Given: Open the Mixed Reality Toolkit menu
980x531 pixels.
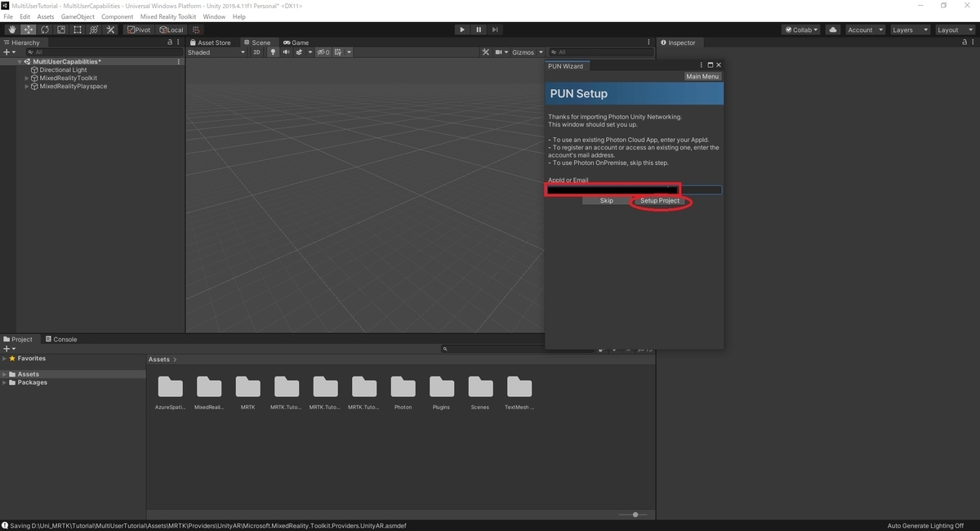Looking at the screenshot, I should pos(167,16).
